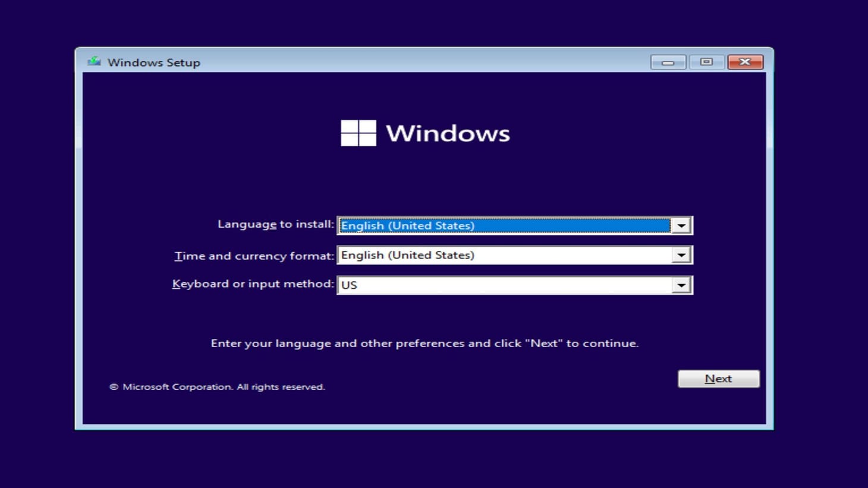Open the Time and currency format dropdown
The height and width of the screenshot is (488, 868).
click(x=682, y=254)
